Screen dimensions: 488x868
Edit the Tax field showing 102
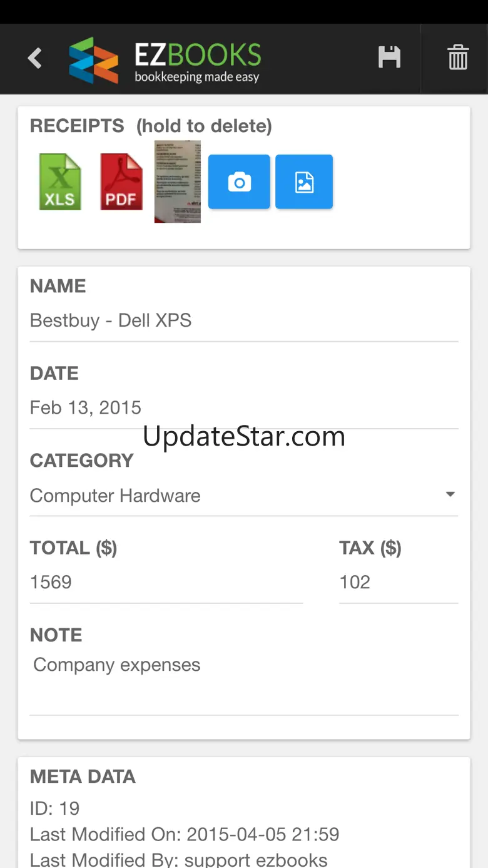point(399,583)
